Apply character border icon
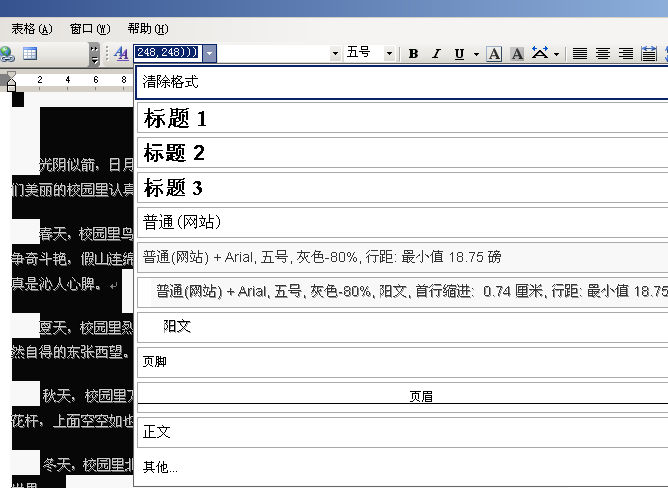The height and width of the screenshot is (488, 668). pyautogui.click(x=494, y=54)
